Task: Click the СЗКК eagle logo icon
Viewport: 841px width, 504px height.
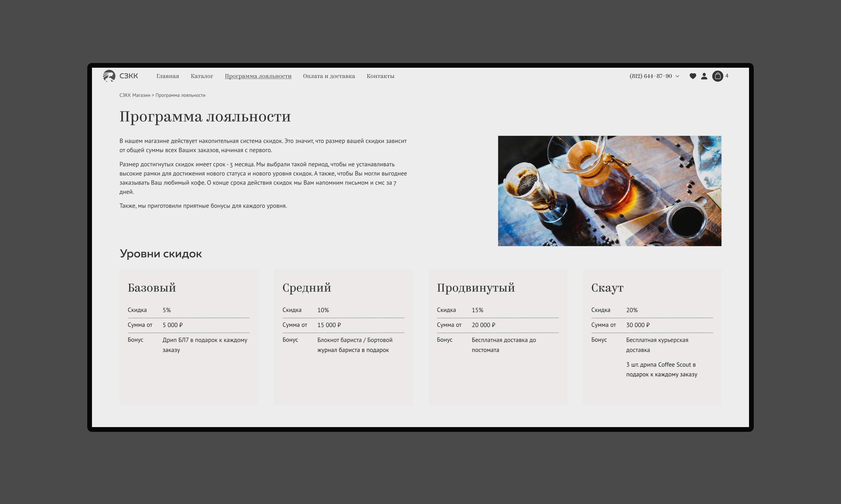Action: (109, 76)
